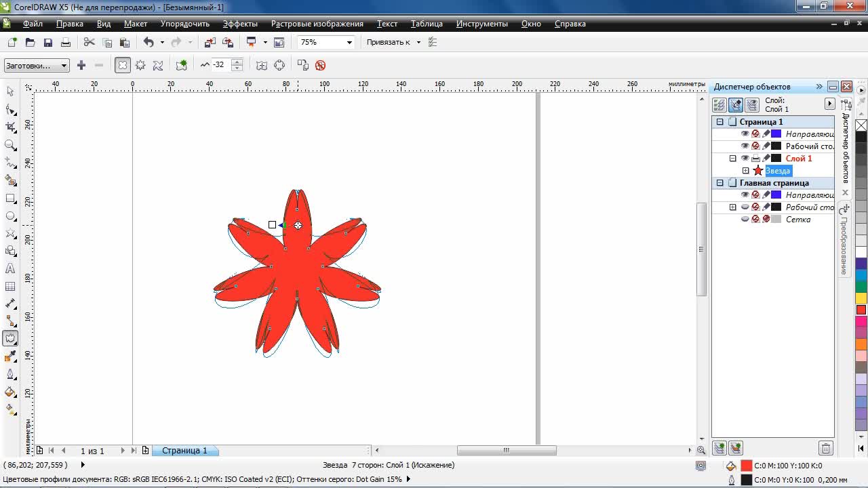Click the Export icon

tap(228, 42)
